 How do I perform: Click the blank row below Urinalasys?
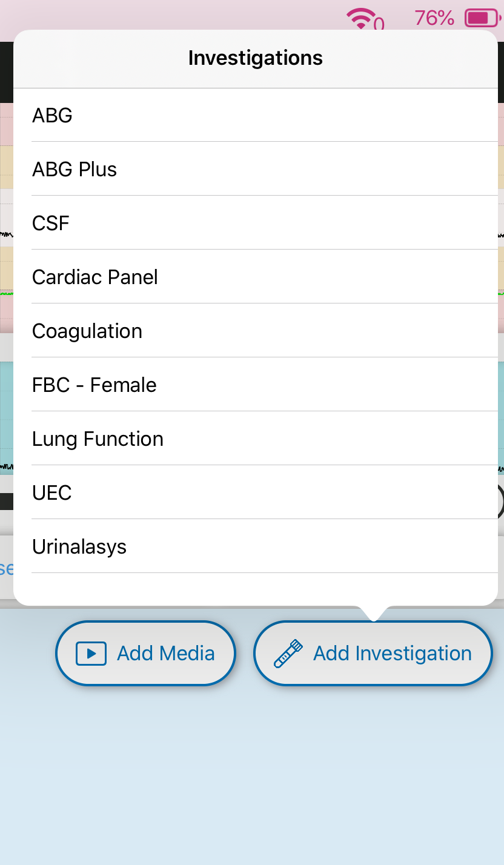pyautogui.click(x=256, y=589)
